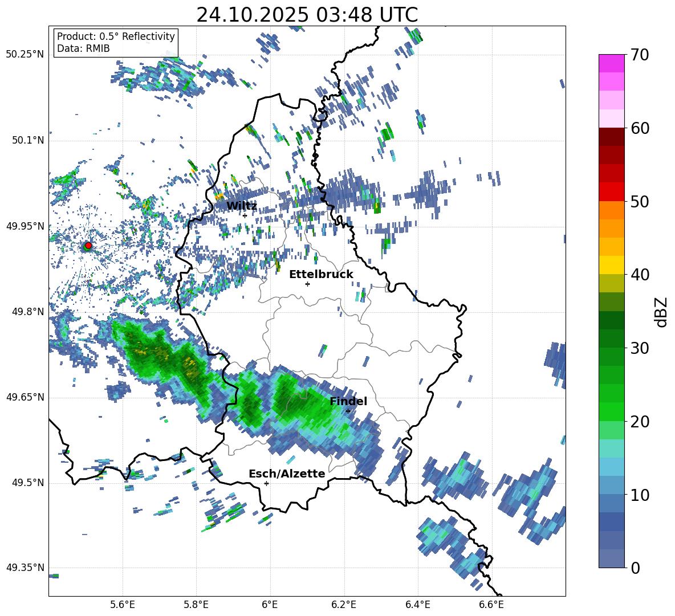Click the red radar station marker
This screenshot has height=616, width=675.
[x=88, y=245]
